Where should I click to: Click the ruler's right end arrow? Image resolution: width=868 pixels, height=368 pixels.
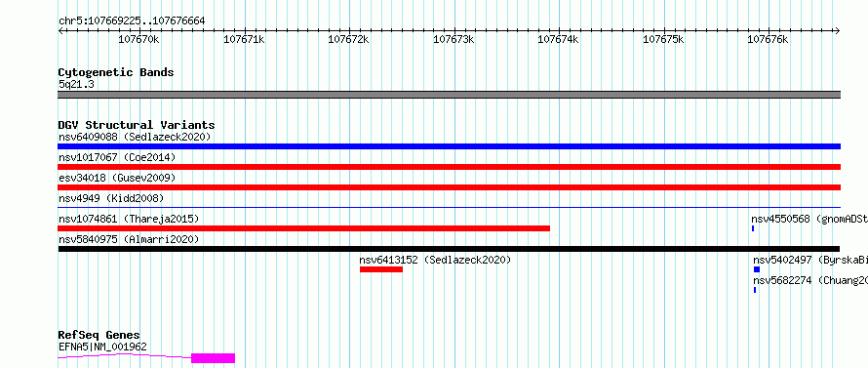(x=838, y=30)
